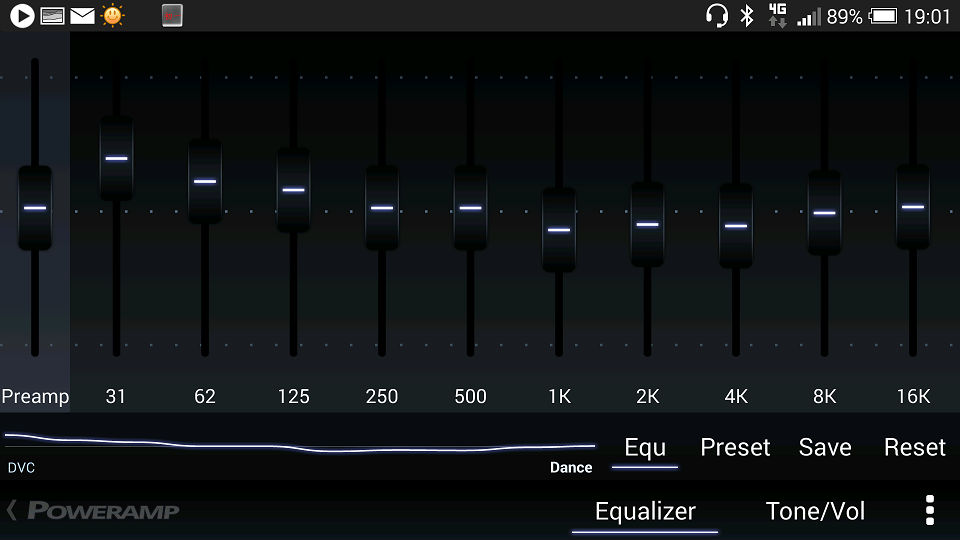Tap the 62 frequency label

click(205, 397)
